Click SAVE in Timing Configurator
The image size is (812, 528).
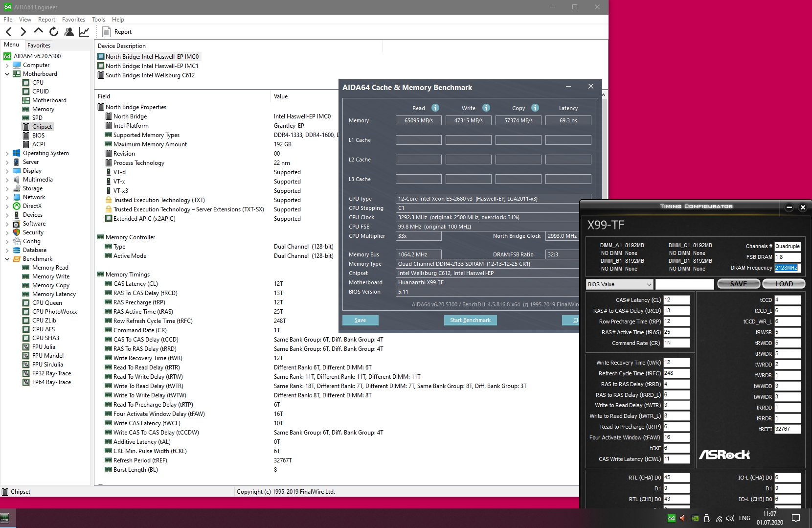[739, 284]
